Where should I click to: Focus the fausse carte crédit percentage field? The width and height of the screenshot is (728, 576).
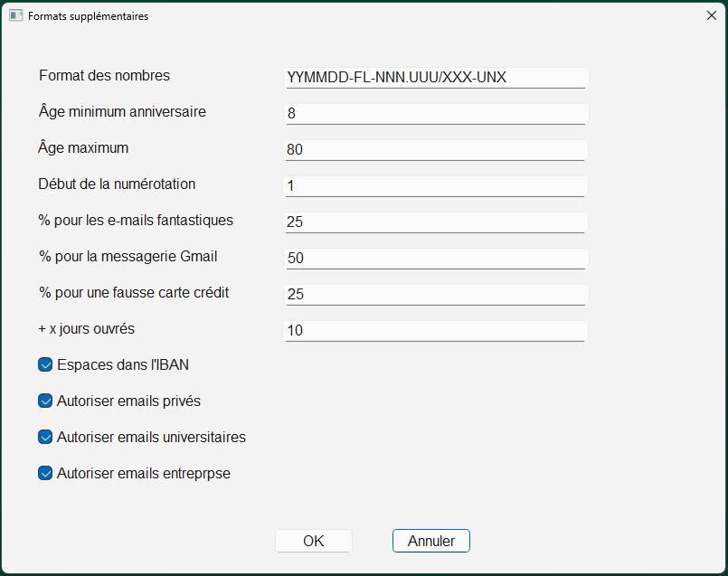[436, 295]
